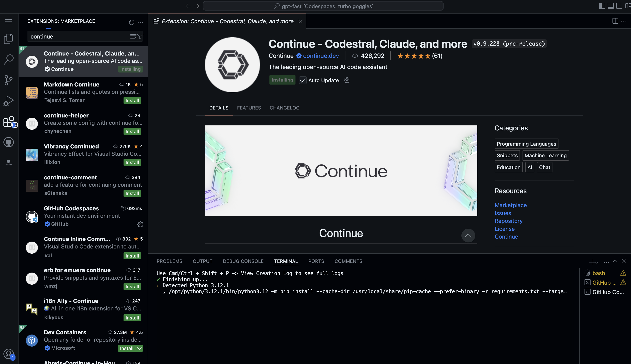Install the Markdown Continue extension
The image size is (631, 364).
coord(132,100)
